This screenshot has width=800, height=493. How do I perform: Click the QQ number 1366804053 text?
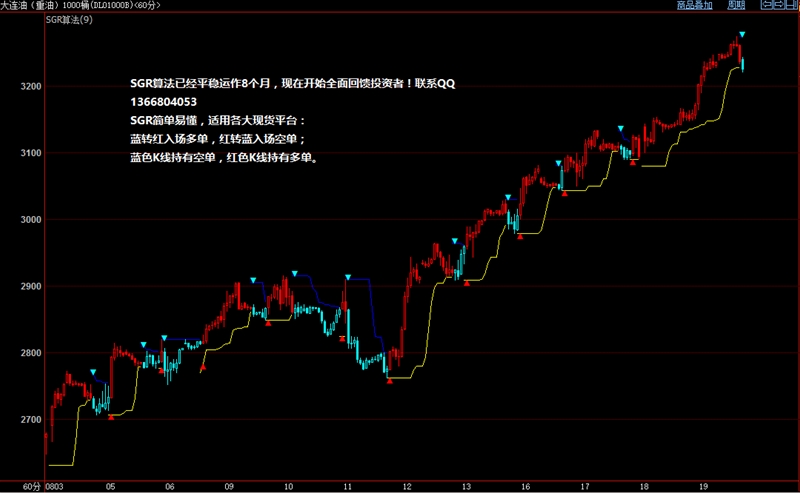point(163,102)
